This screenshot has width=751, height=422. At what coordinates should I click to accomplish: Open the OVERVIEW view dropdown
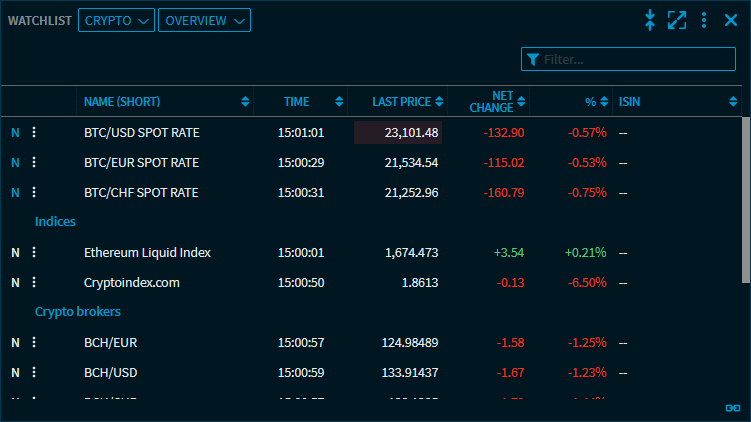tap(204, 20)
